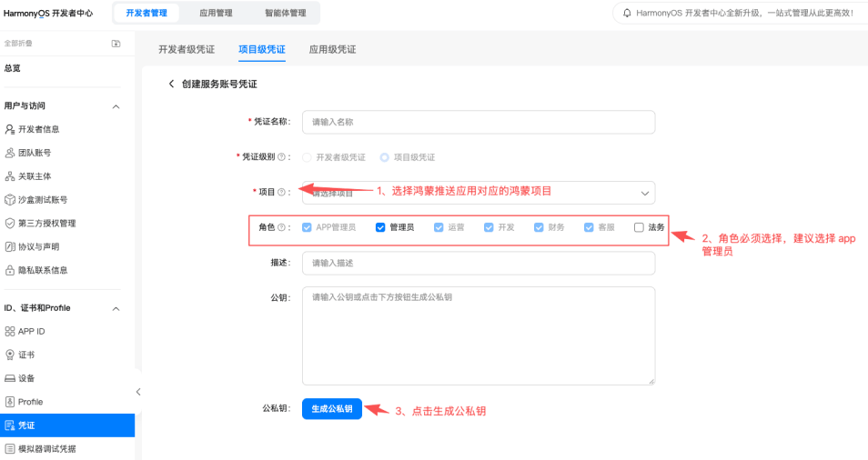This screenshot has height=460, width=868.
Task: Toggle the 财务 role checkbox
Action: [539, 227]
